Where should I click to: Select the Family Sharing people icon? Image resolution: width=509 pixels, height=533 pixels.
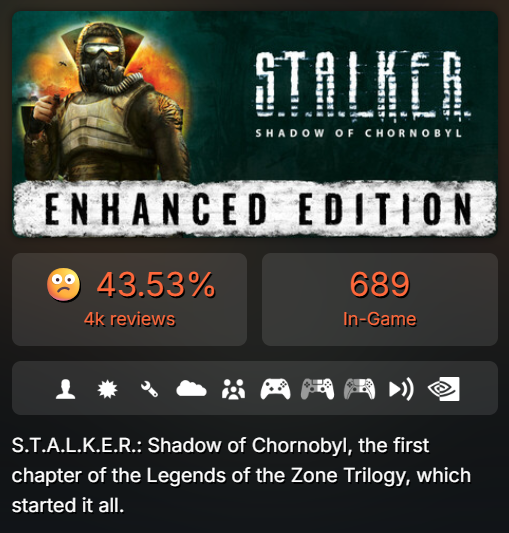(233, 389)
